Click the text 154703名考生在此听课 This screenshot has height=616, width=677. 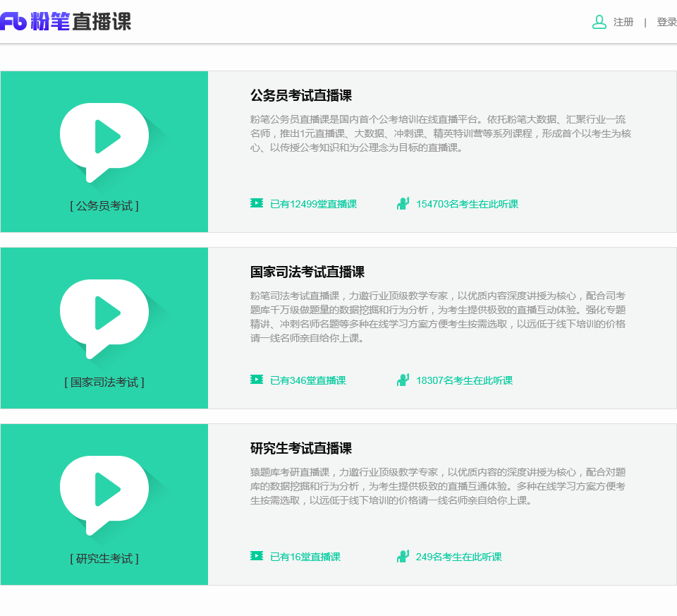tap(467, 204)
